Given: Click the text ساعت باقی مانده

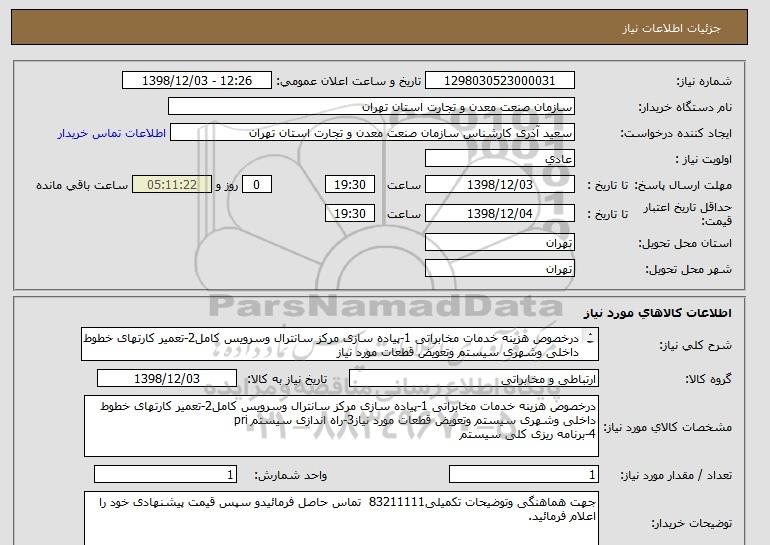Looking at the screenshot, I should pyautogui.click(x=82, y=186).
